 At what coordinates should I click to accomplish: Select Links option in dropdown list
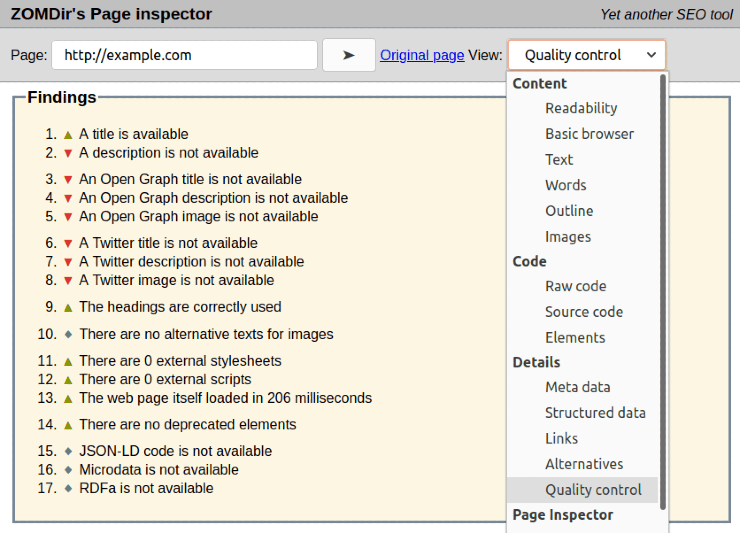pos(561,438)
